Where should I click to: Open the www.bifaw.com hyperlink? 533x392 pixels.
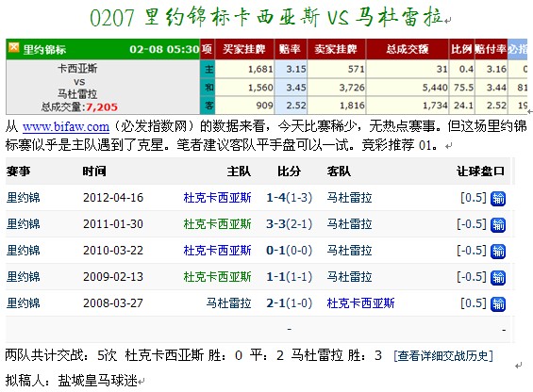pyautogui.click(x=66, y=126)
